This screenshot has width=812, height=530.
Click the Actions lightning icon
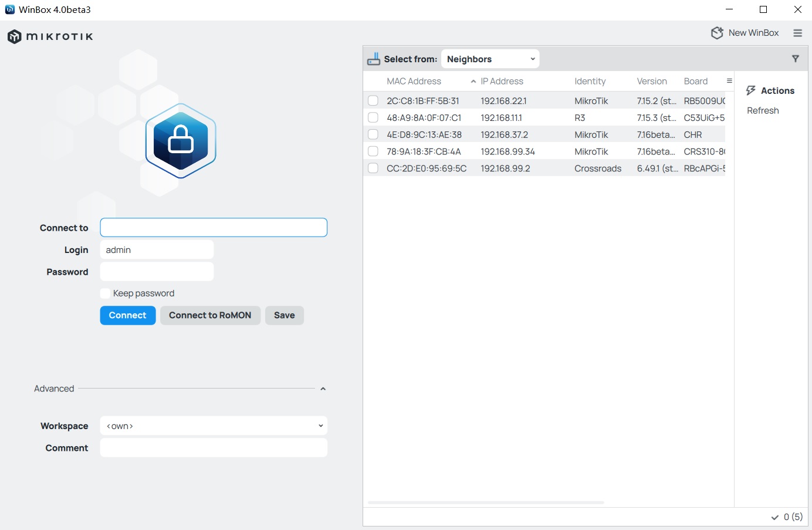point(750,90)
